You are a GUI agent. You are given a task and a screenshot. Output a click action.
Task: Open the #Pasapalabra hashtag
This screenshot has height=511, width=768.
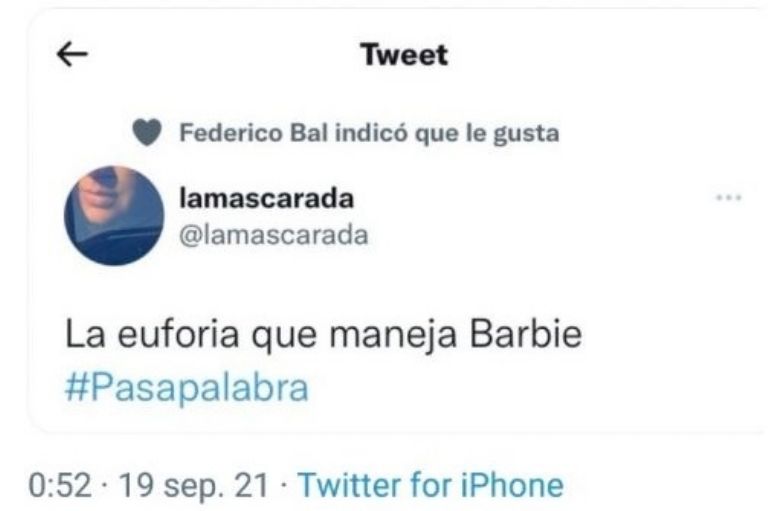coord(187,388)
